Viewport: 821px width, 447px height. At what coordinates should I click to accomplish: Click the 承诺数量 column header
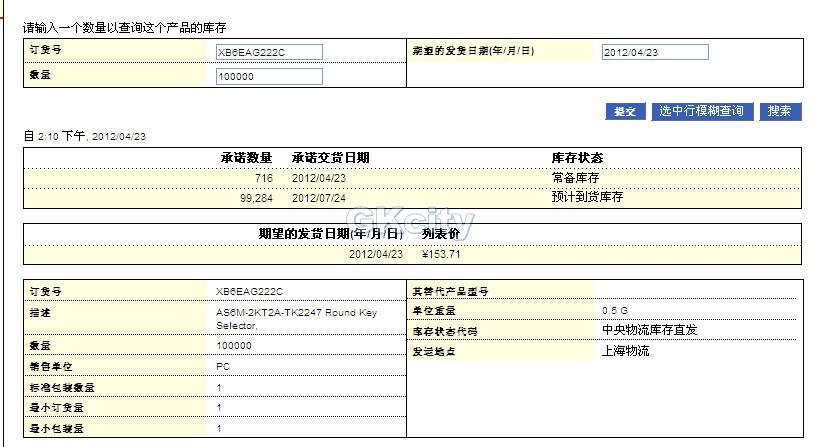tap(246, 158)
